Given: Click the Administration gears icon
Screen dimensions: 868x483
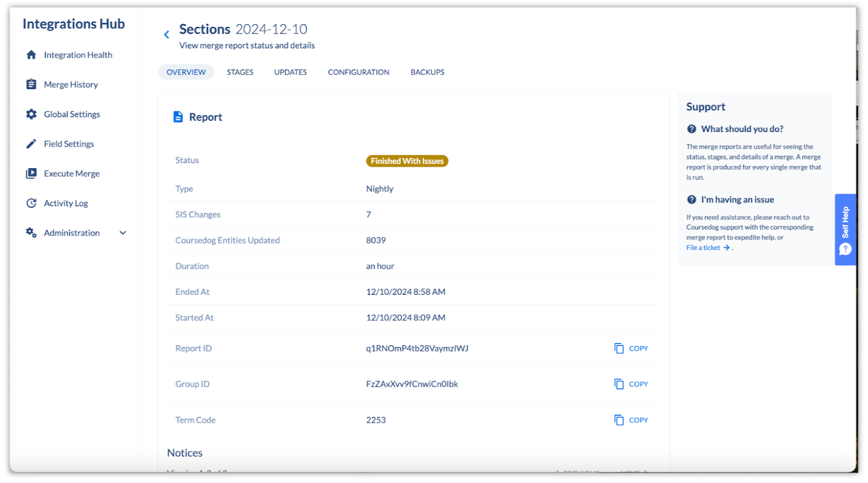Looking at the screenshot, I should [31, 233].
